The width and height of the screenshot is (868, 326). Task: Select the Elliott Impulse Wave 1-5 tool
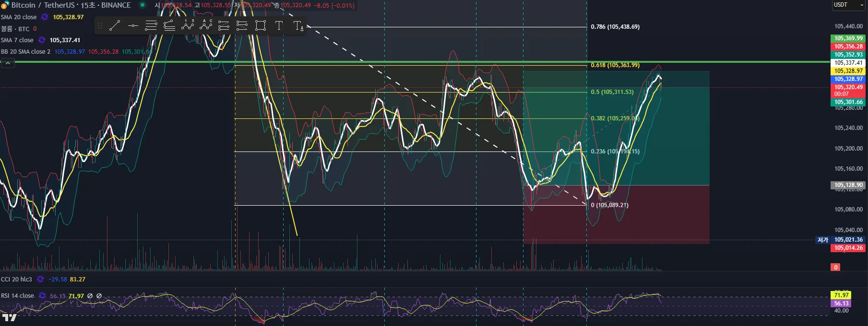tap(188, 25)
